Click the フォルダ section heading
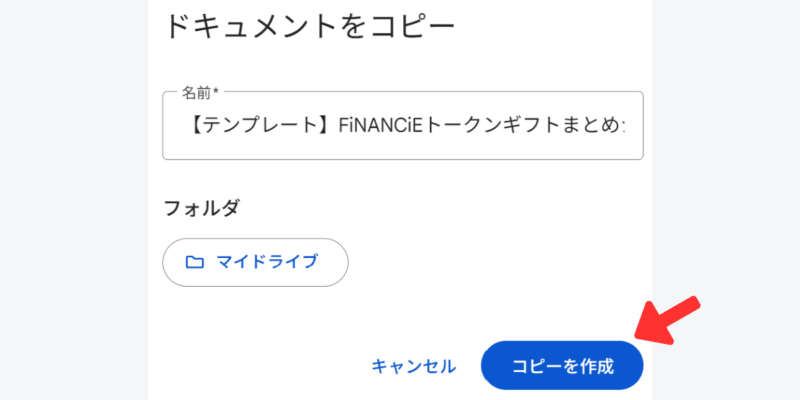This screenshot has height=400, width=800. [205, 208]
